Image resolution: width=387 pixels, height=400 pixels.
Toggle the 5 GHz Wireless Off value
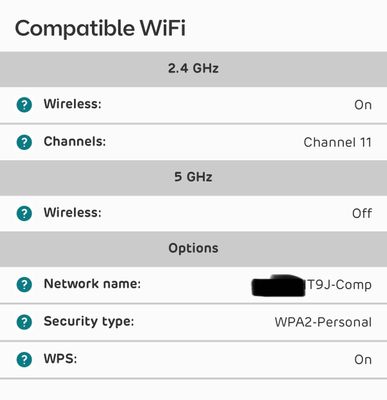[362, 213]
